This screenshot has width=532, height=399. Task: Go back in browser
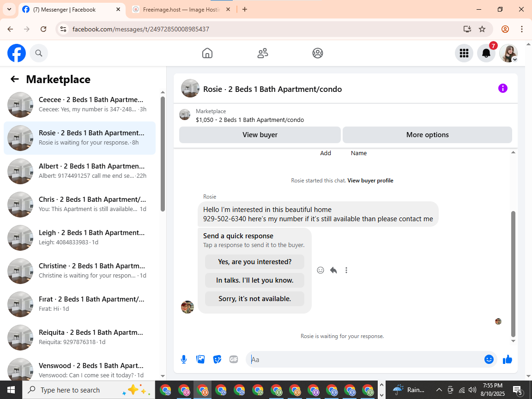pyautogui.click(x=10, y=29)
